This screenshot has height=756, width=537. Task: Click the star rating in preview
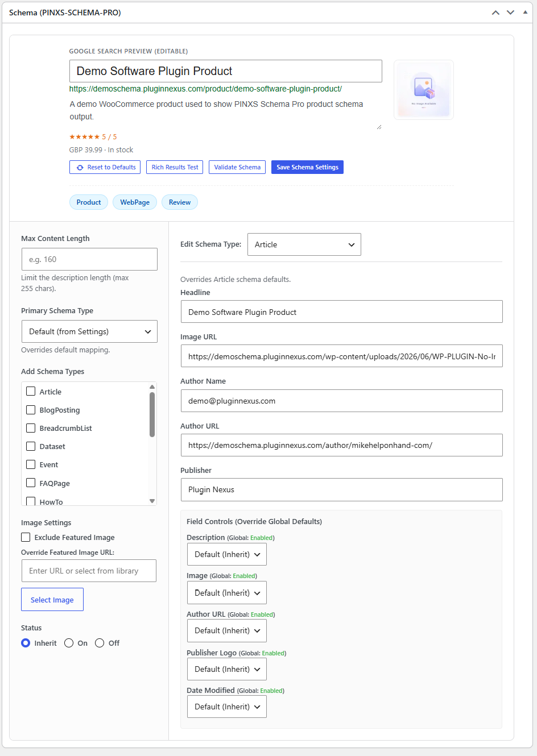pos(84,137)
